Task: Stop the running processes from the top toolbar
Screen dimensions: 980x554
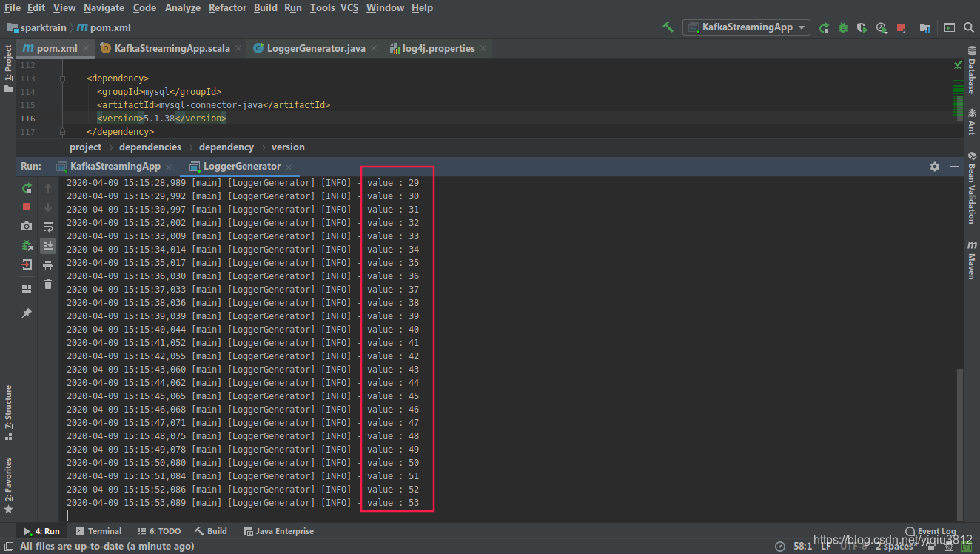Action: tap(901, 27)
